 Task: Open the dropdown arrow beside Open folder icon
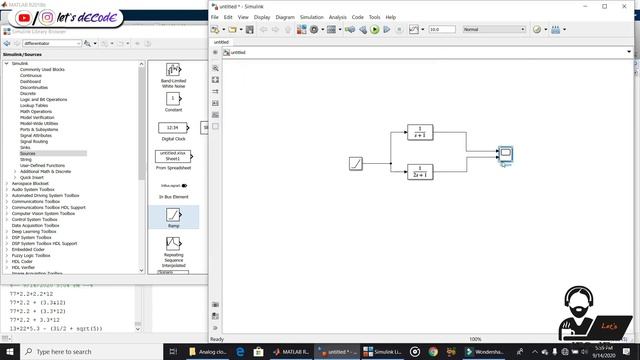[241, 29]
